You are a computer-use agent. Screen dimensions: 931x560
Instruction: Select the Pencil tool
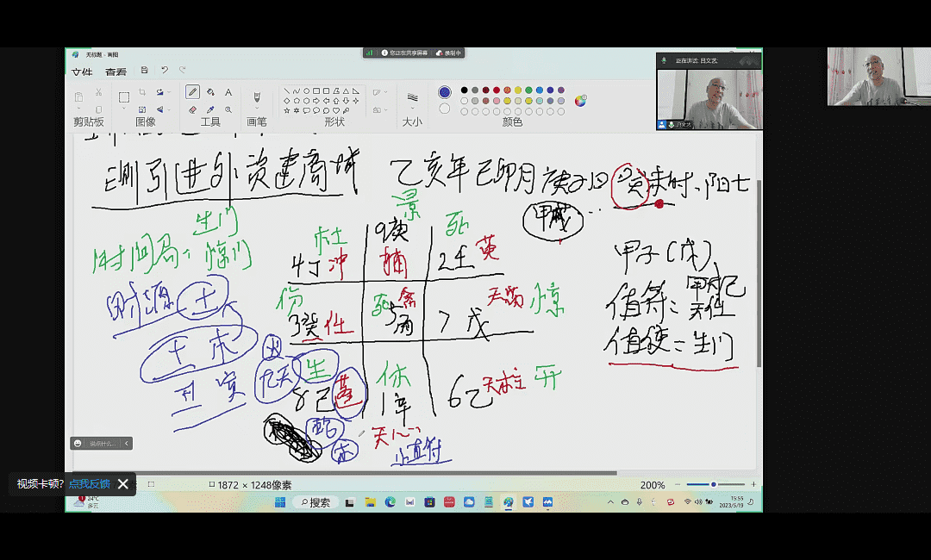193,92
